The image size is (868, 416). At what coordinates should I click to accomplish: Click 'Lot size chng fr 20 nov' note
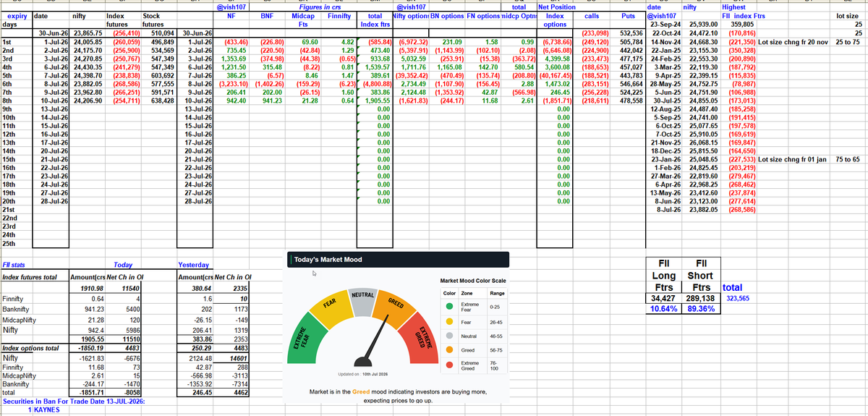tap(793, 43)
